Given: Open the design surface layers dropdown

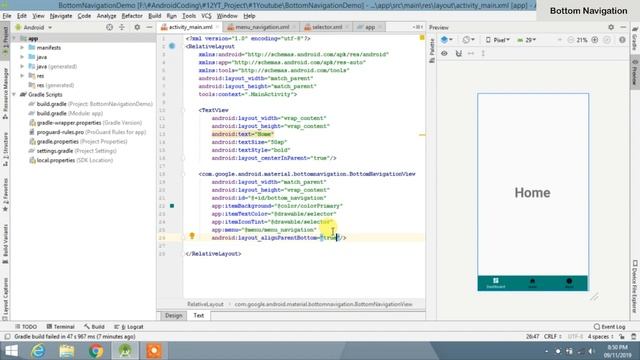Looking at the screenshot, I should (447, 40).
